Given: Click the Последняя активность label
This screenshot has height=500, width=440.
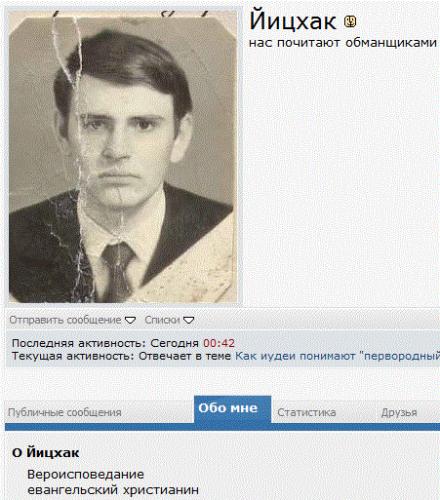Looking at the screenshot, I should pos(79,343).
